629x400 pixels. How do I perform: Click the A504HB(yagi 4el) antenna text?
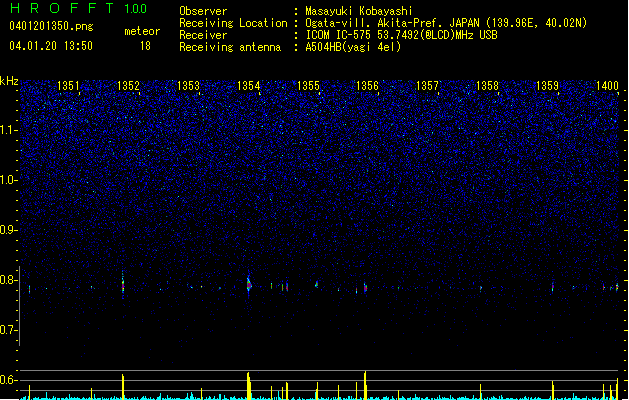(353, 47)
